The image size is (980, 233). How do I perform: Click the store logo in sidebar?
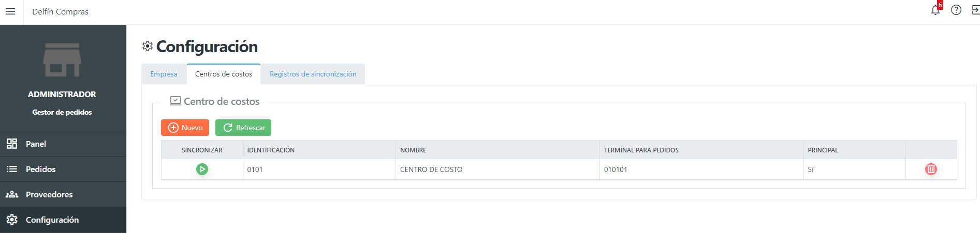(x=62, y=60)
